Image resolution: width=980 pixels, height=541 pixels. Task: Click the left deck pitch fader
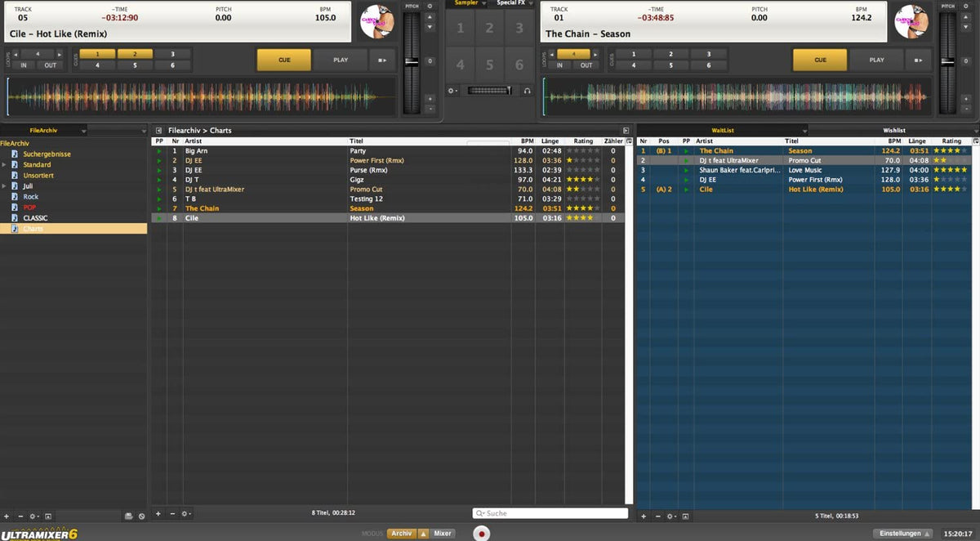412,61
